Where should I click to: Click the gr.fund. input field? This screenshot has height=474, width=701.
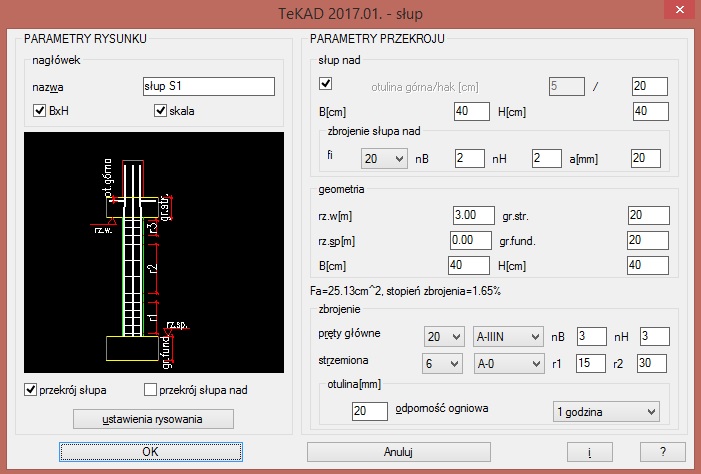tap(648, 241)
